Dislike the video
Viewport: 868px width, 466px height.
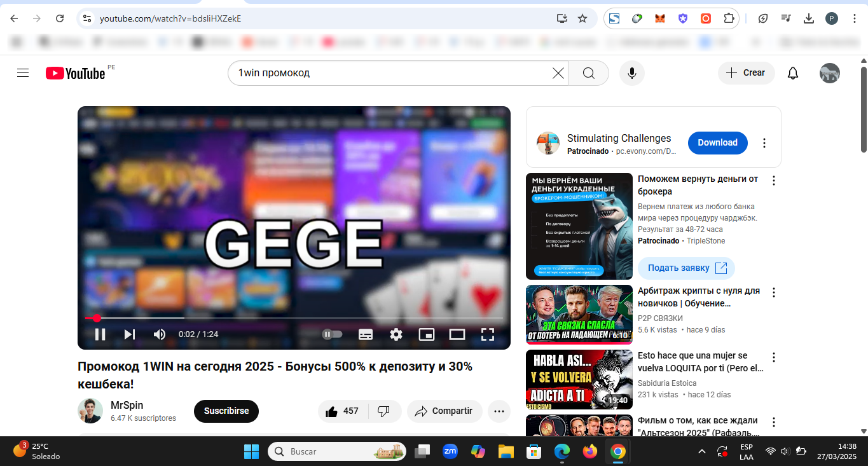[x=383, y=411]
